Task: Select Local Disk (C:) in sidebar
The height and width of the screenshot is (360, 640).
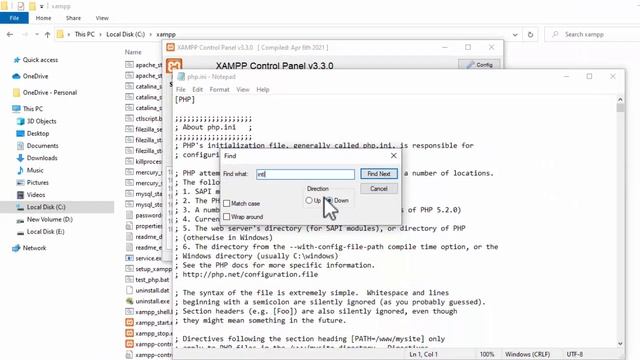Action: point(46,207)
